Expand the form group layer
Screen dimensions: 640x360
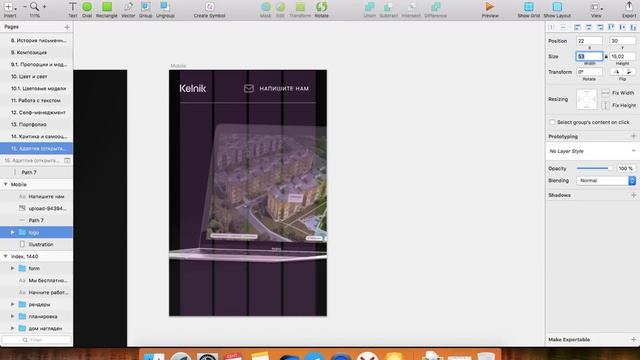click(12, 268)
